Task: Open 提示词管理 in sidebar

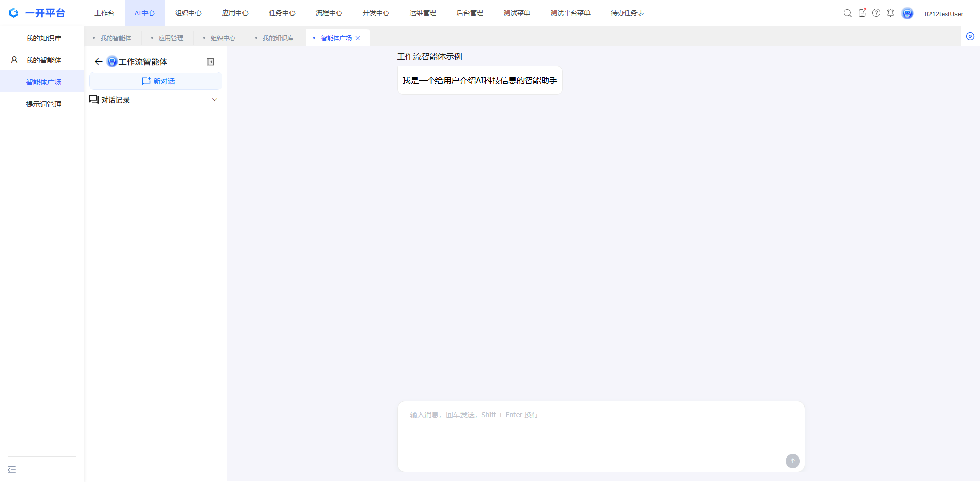Action: pyautogui.click(x=43, y=104)
